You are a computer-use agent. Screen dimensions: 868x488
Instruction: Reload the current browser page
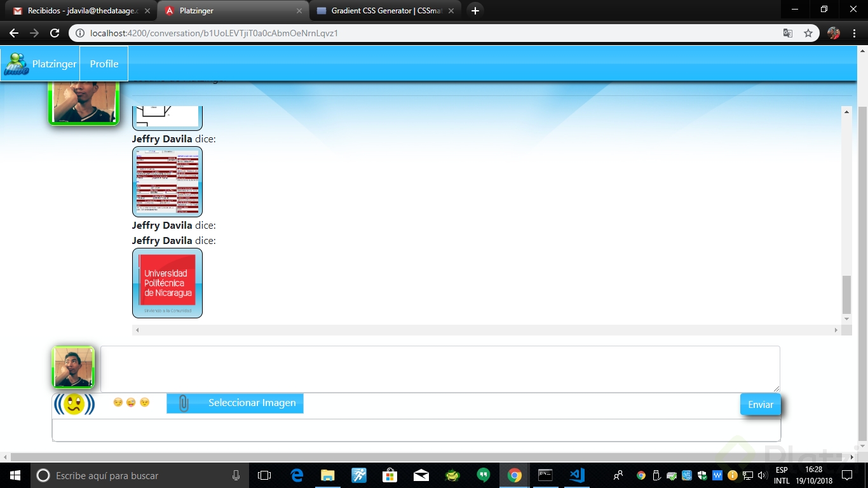point(55,33)
